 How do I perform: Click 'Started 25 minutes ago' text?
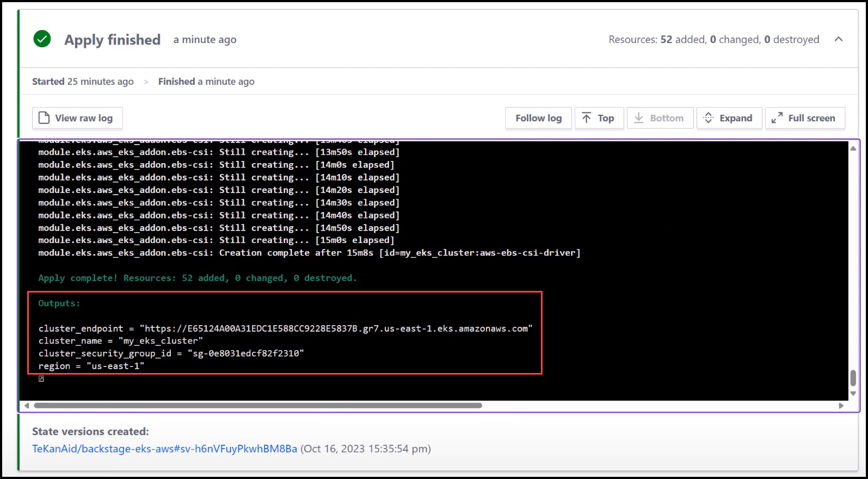click(83, 82)
